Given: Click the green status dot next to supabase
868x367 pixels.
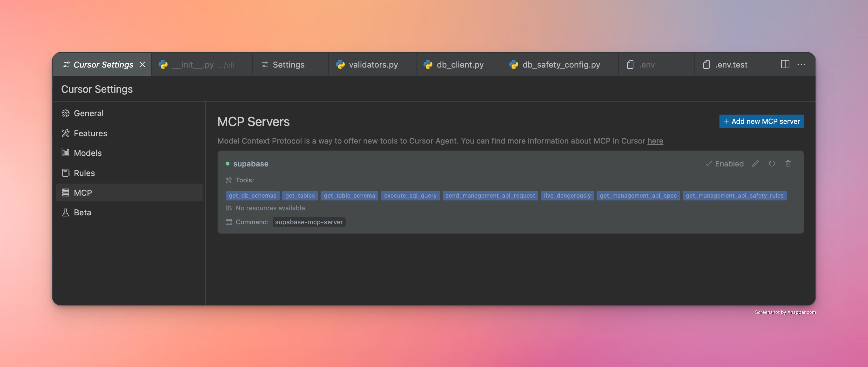Looking at the screenshot, I should [x=228, y=164].
